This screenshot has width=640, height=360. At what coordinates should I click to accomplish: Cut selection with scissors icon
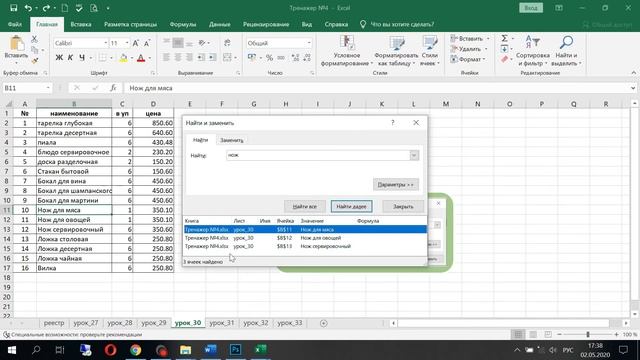(34, 39)
